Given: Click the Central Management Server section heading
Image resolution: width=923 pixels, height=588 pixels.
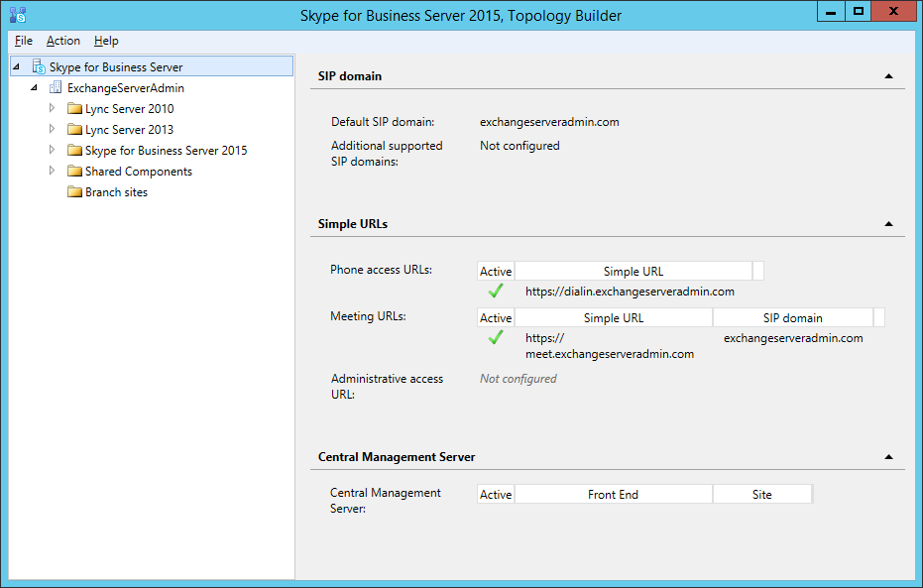Looking at the screenshot, I should pos(397,457).
